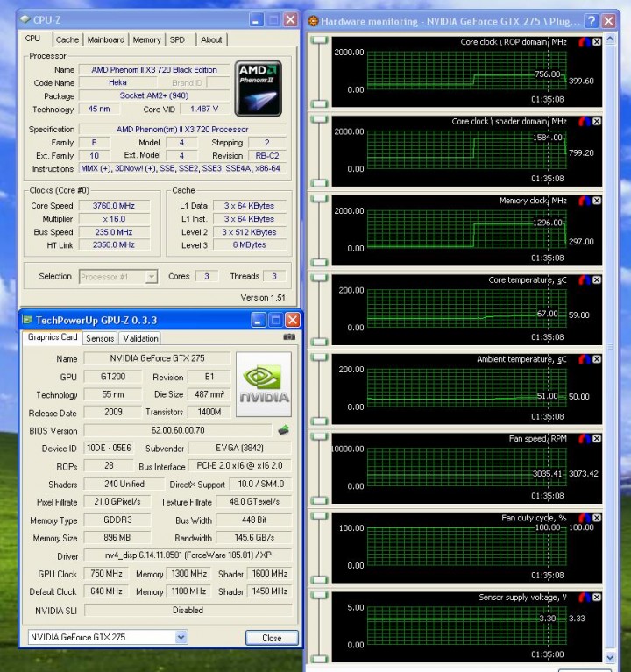Click the GPU Clock value 750 MHz

[x=106, y=573]
